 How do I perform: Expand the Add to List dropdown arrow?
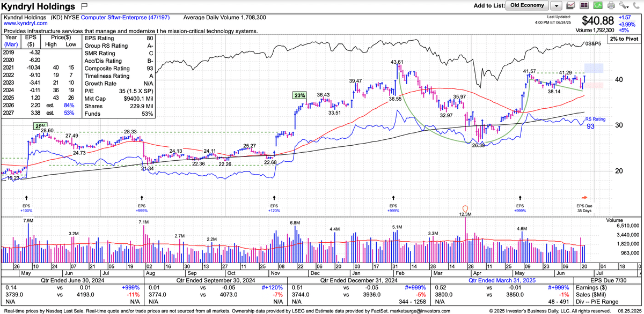coord(556,6)
